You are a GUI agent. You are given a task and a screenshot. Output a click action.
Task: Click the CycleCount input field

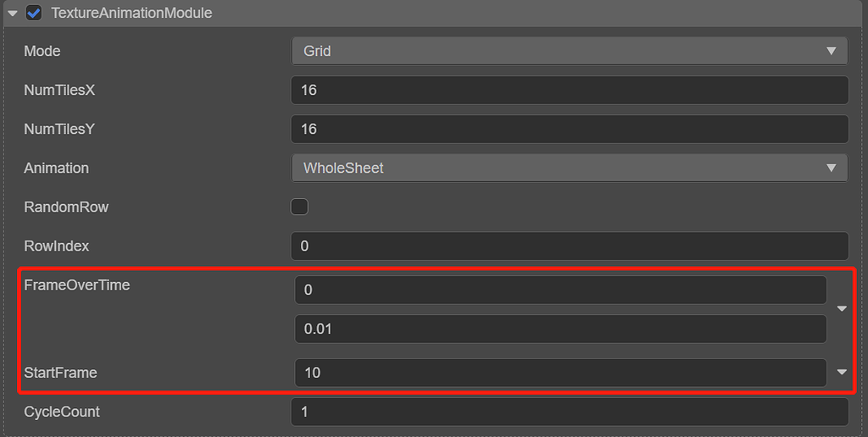coord(570,412)
